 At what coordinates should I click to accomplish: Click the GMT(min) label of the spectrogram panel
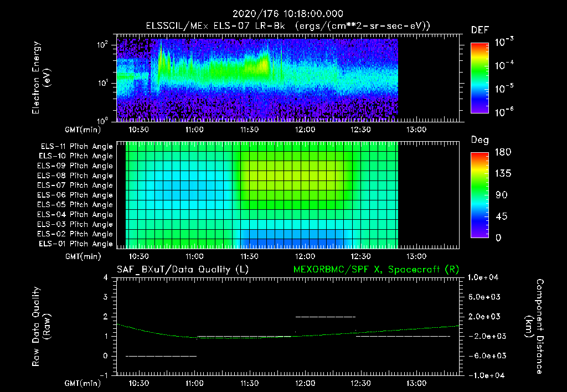click(x=83, y=130)
